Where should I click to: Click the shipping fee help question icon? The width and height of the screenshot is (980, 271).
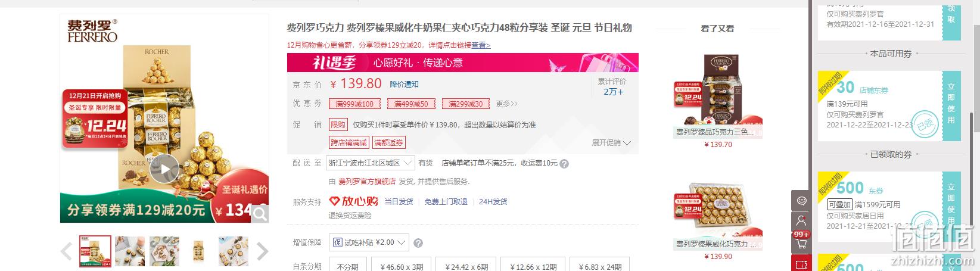564,163
